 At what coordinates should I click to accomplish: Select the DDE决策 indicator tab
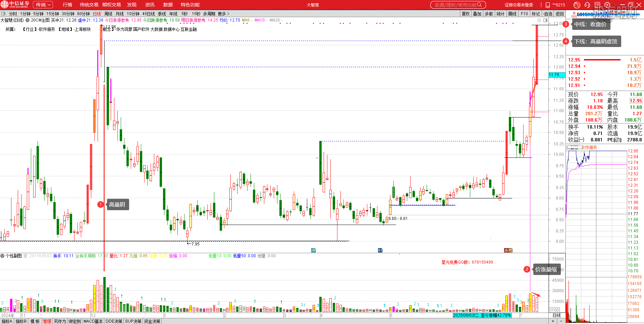(x=114, y=321)
